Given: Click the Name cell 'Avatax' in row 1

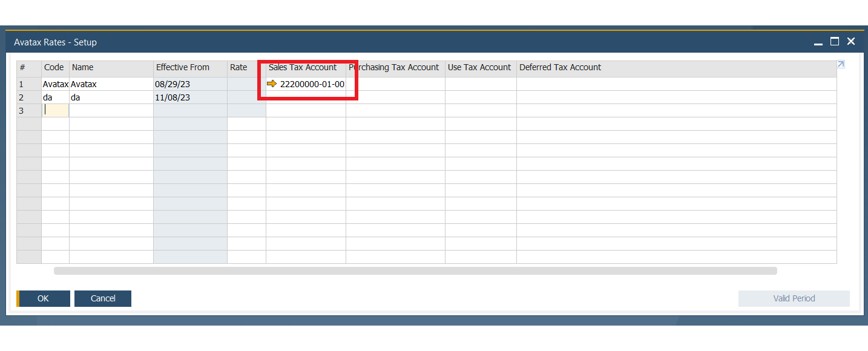Looking at the screenshot, I should [x=111, y=84].
